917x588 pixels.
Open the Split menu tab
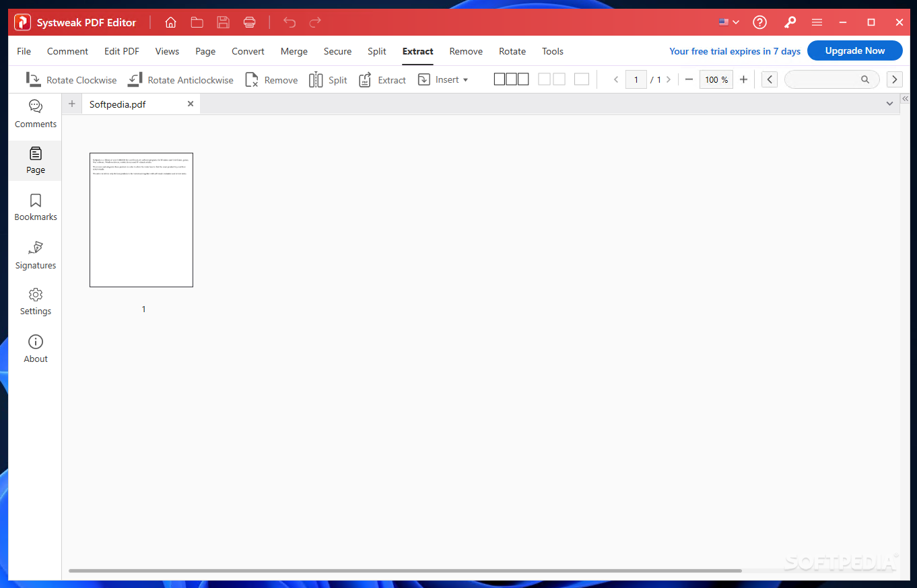pyautogui.click(x=377, y=51)
